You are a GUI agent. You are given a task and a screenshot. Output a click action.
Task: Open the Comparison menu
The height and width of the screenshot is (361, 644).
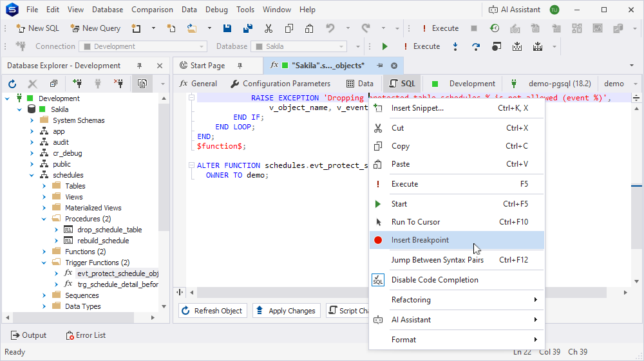pos(152,10)
